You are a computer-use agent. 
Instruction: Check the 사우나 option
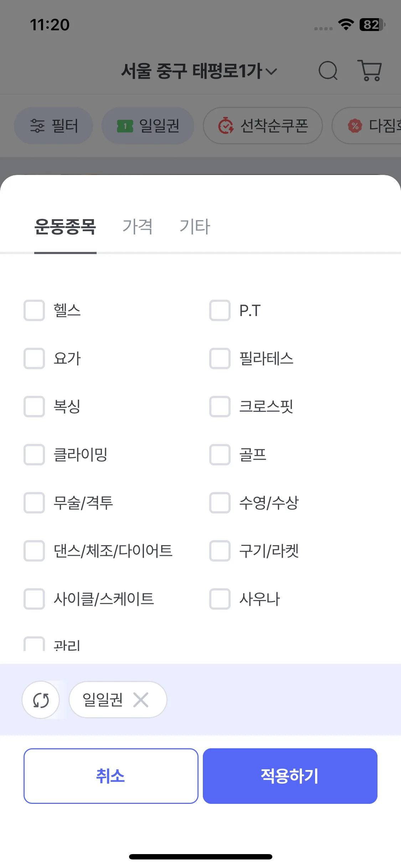click(220, 599)
